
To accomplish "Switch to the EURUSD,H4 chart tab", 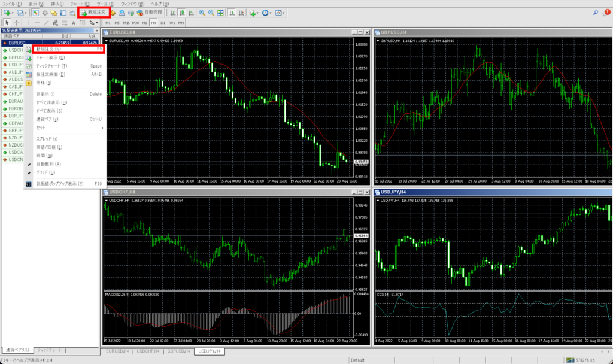I will coord(118,351).
